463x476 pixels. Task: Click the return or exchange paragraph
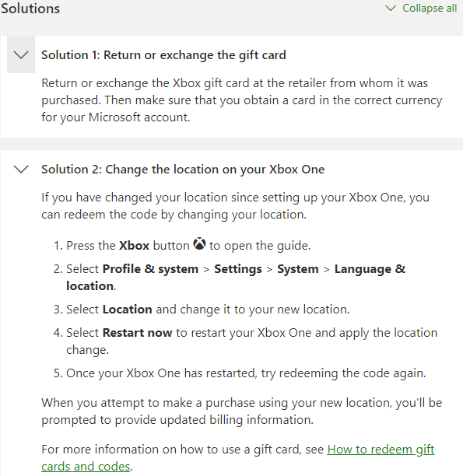tap(241, 100)
